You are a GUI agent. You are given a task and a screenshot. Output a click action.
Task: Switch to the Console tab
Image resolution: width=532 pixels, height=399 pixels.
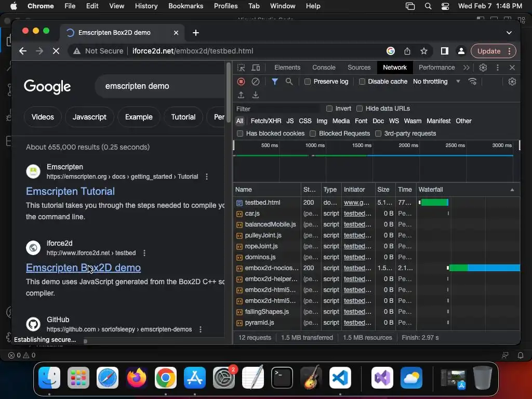[x=324, y=68]
